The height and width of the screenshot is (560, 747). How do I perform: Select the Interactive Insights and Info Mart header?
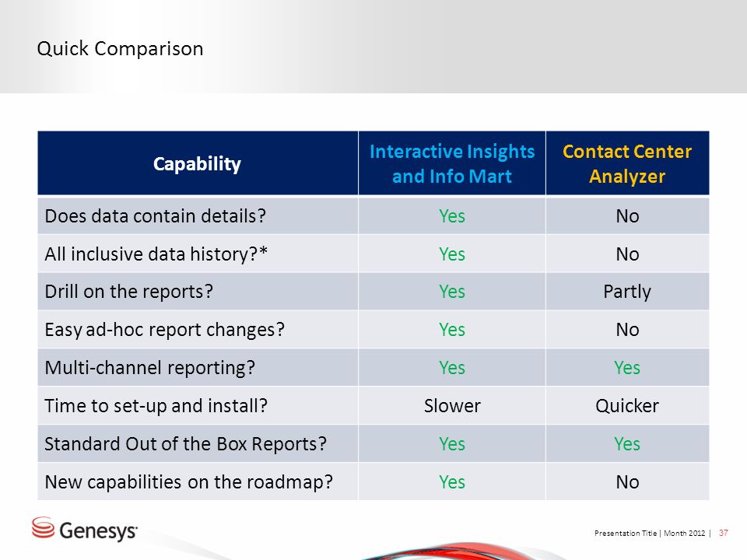pyautogui.click(x=451, y=163)
